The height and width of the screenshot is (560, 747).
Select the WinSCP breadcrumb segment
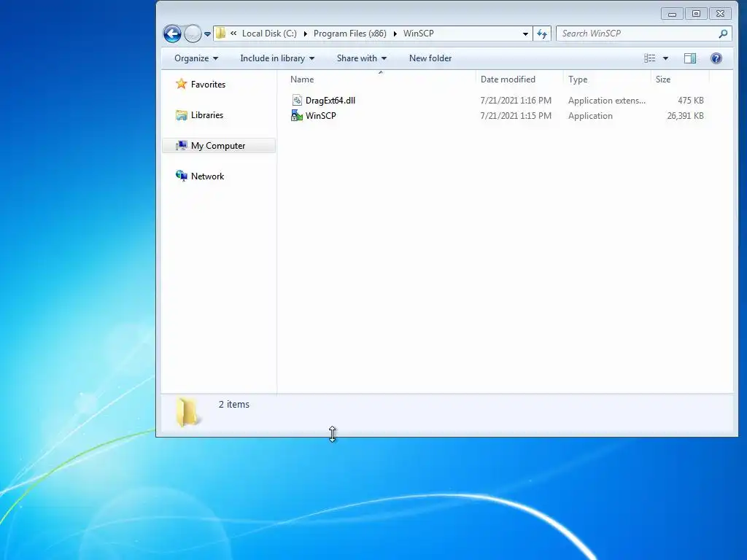coord(418,34)
